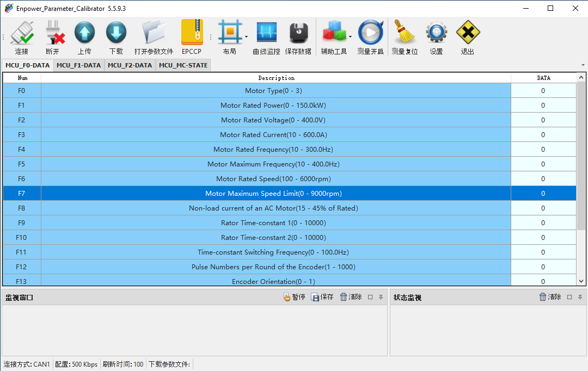
Task: Select the MCU_MC-STATE tab
Action: point(183,65)
